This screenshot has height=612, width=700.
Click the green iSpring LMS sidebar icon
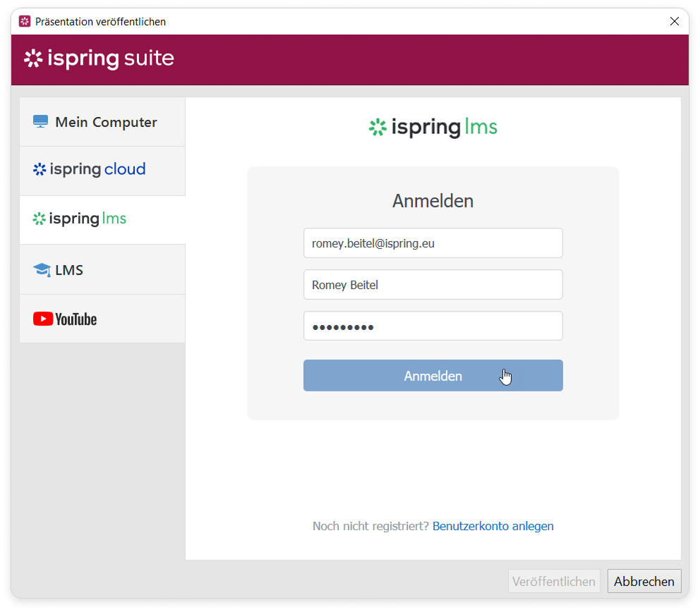pos(40,219)
